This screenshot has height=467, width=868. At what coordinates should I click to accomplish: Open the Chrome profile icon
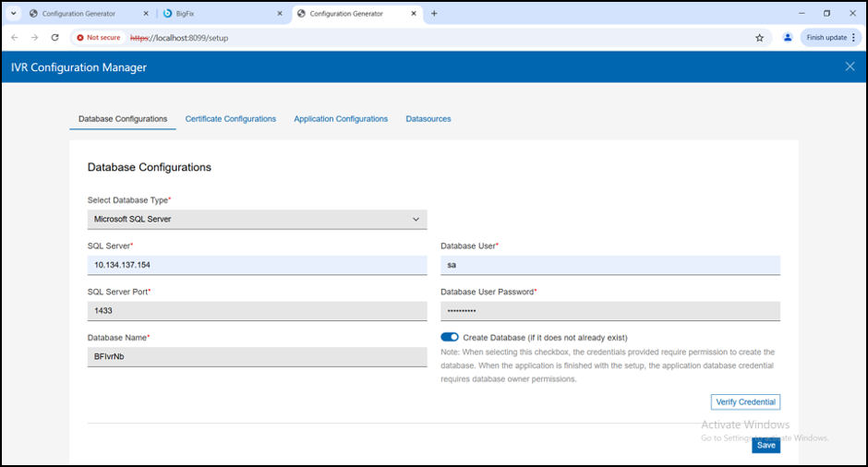point(788,38)
